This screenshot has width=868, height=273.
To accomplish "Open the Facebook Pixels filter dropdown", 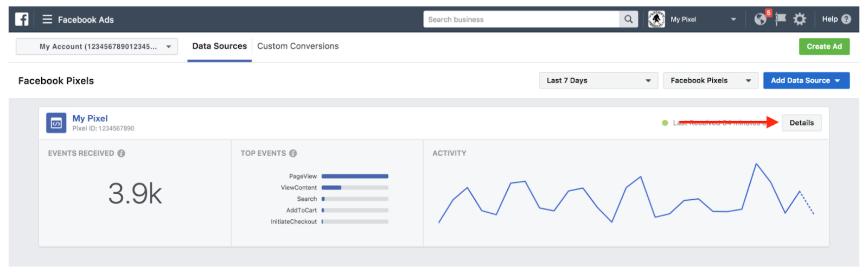I will (710, 81).
